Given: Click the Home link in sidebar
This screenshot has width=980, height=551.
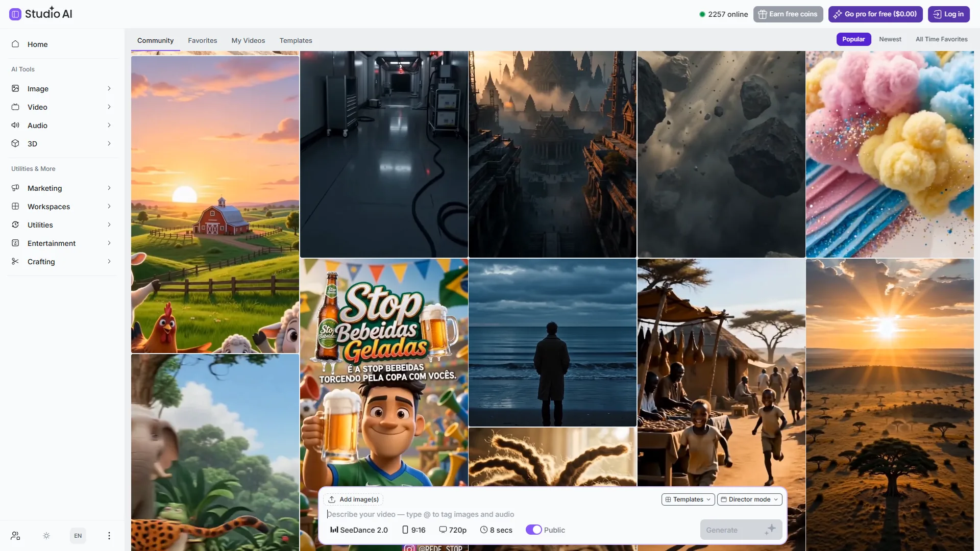Looking at the screenshot, I should pos(62,44).
